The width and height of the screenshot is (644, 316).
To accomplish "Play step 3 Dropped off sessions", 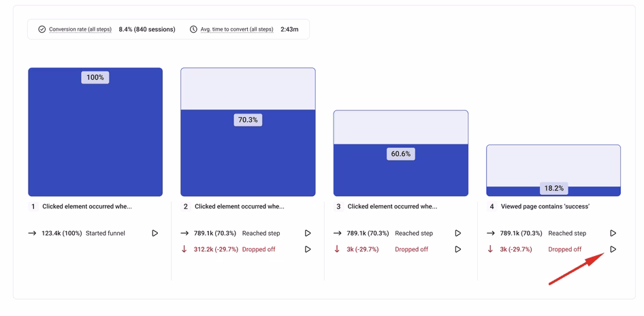I will pyautogui.click(x=458, y=249).
